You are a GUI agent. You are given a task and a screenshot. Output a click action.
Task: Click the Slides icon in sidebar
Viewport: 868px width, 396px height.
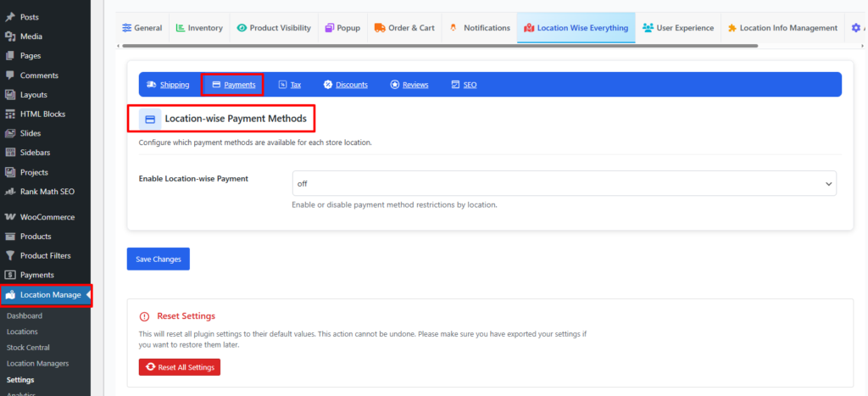(x=10, y=133)
